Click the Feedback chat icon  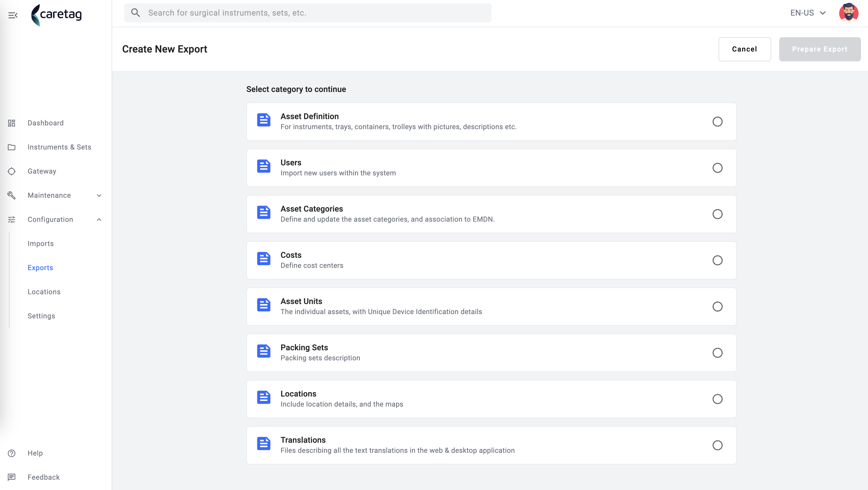pyautogui.click(x=12, y=477)
